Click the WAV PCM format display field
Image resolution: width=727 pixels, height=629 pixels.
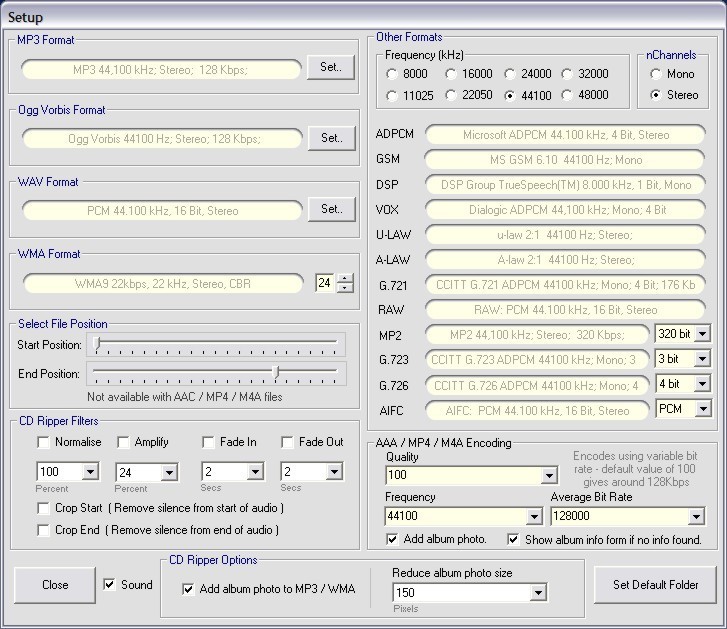(162, 211)
